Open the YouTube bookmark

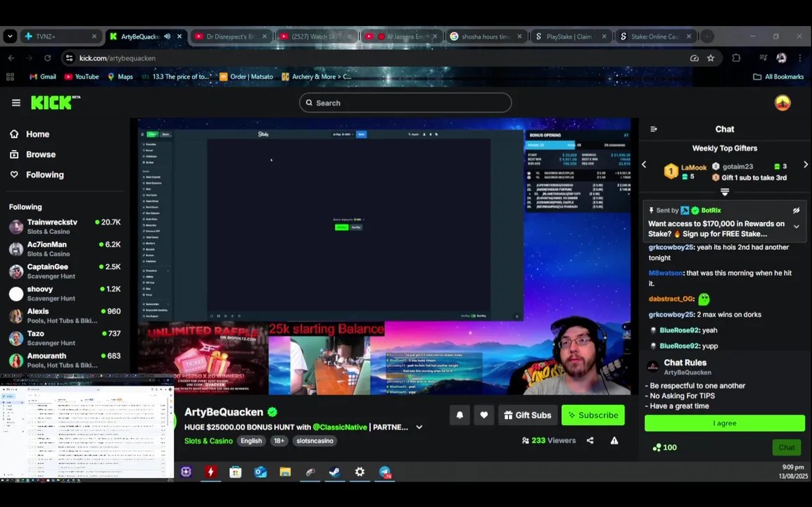point(82,77)
